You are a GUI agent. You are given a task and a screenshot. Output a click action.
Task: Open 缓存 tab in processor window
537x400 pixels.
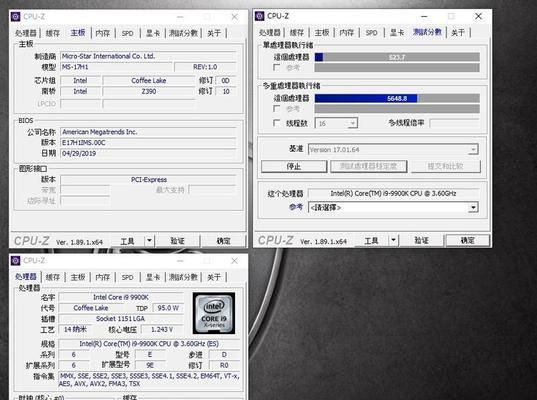[53, 277]
